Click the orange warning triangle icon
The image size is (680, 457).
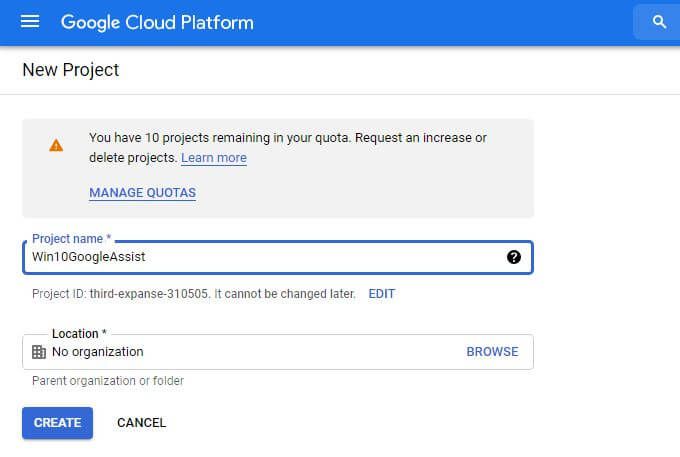tap(56, 145)
